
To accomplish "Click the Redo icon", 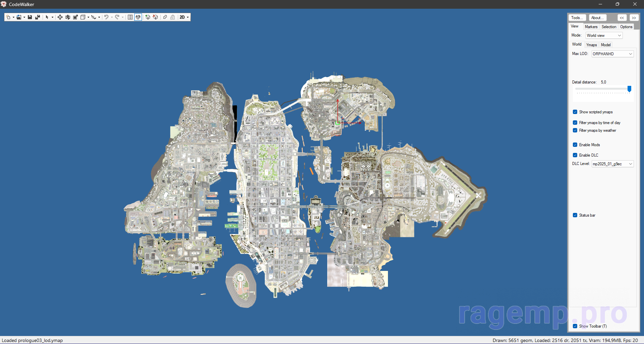I will point(117,17).
